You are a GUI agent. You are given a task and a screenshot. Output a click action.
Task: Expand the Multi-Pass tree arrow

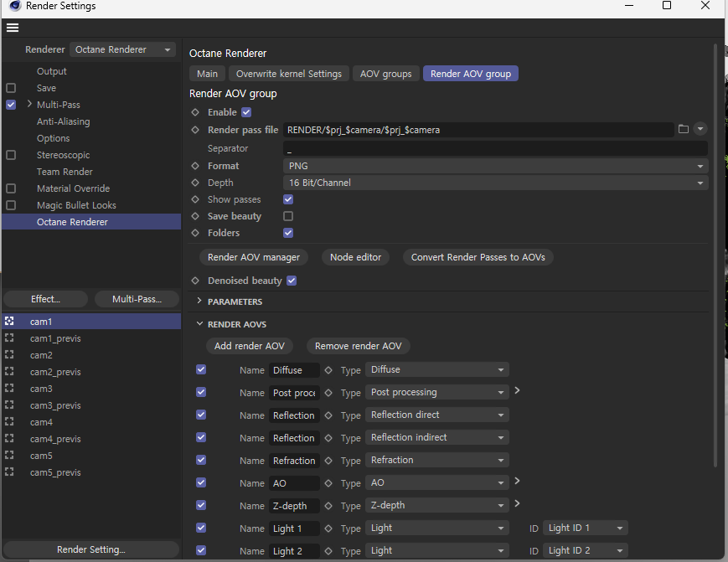29,104
